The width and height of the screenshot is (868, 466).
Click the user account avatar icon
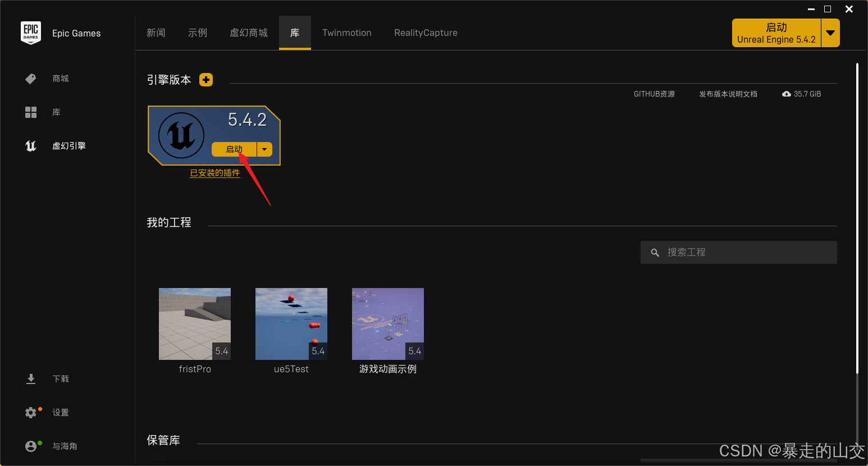[x=31, y=446]
